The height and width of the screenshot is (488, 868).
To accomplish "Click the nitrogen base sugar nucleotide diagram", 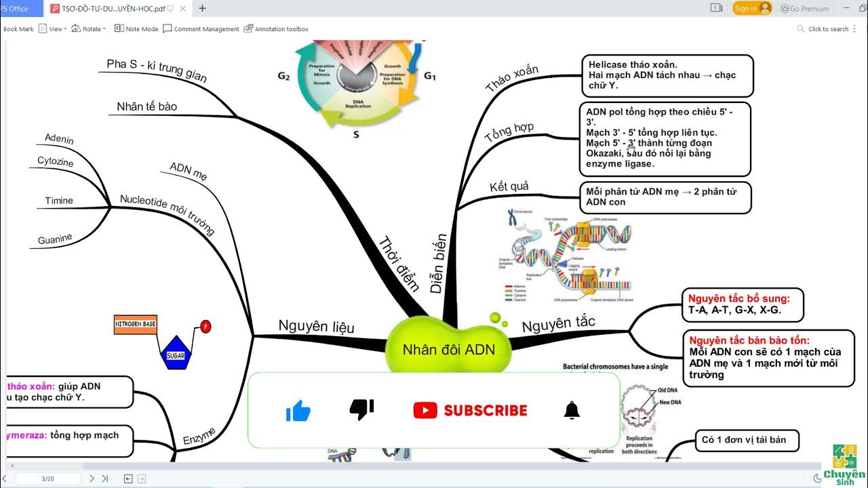I will 163,342.
